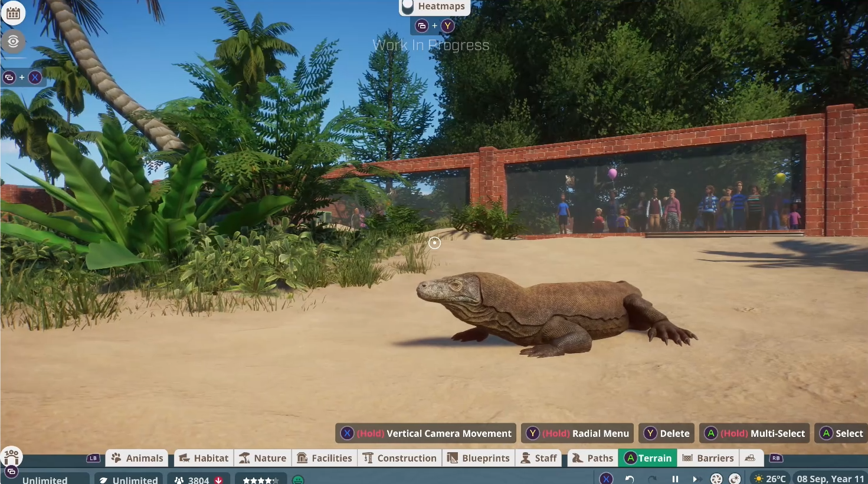Viewport: 868px width, 484px height.
Task: Pause the game simulation
Action: click(675, 479)
